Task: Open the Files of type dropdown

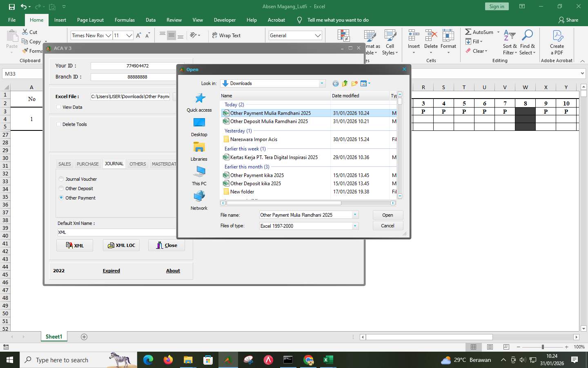Action: (354, 226)
